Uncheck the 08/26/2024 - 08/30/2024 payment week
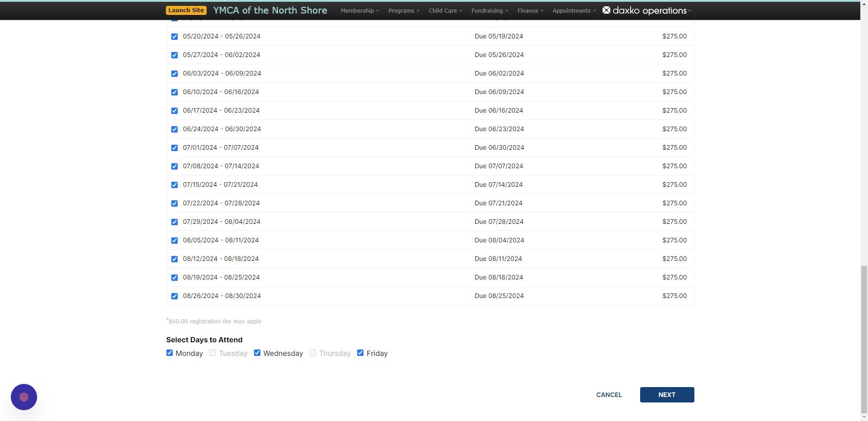Image resolution: width=868 pixels, height=421 pixels. click(x=175, y=296)
